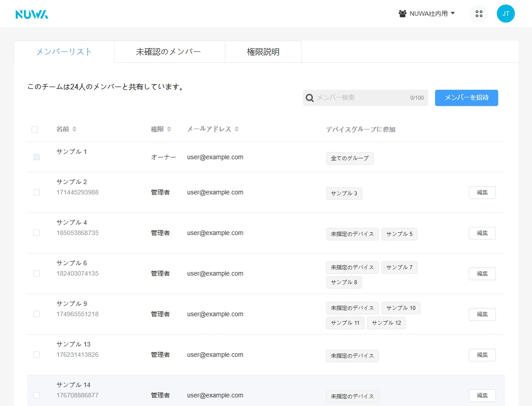Click the サンプル 8 group tag

click(x=344, y=282)
